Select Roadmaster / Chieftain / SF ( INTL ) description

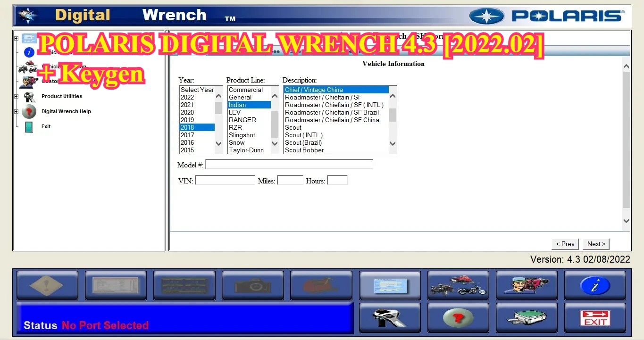336,105
